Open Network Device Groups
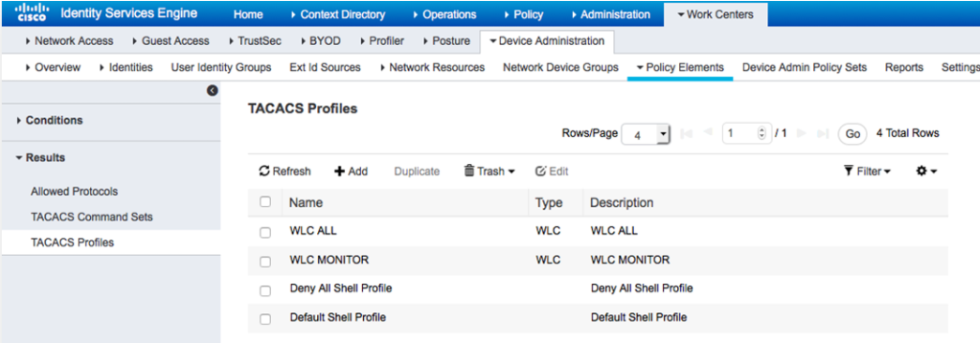This screenshot has width=980, height=343. click(x=561, y=67)
